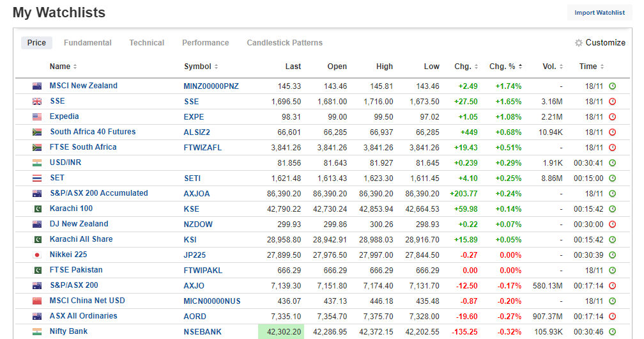644x339 pixels.
Task: Click red clock icon in South Africa 40 Futures row
Action: [x=612, y=132]
